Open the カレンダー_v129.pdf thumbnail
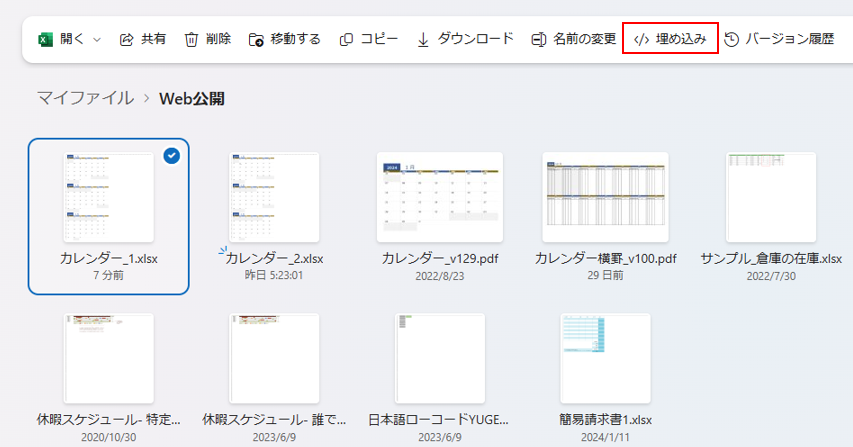 pos(440,197)
